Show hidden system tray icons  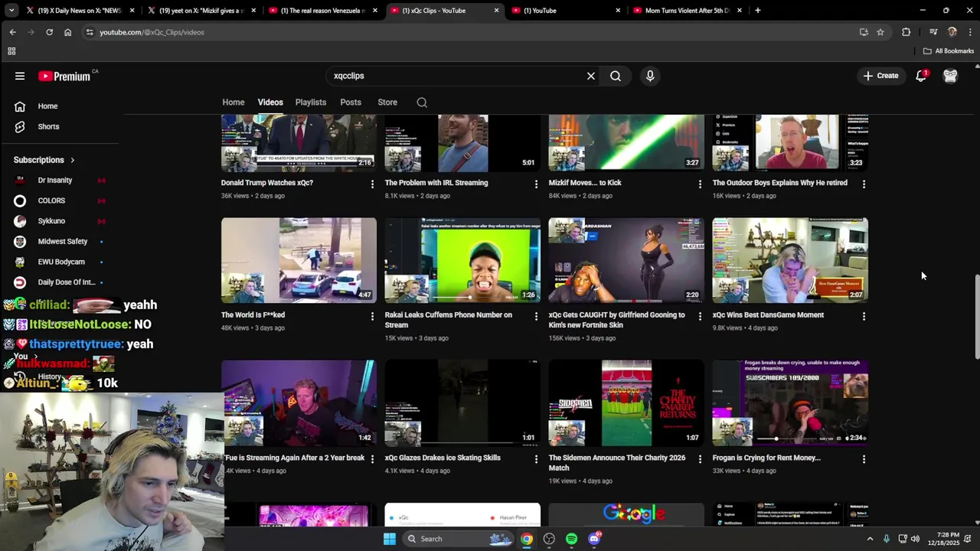(x=870, y=539)
